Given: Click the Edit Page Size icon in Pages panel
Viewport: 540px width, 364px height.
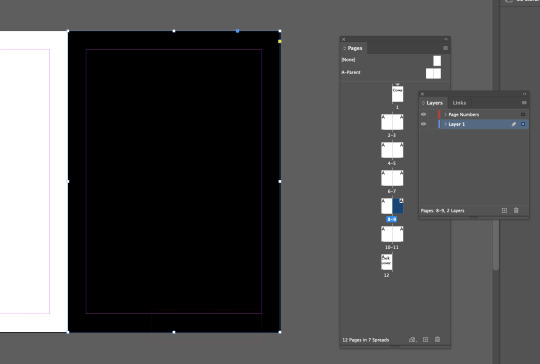Looking at the screenshot, I should coord(412,340).
